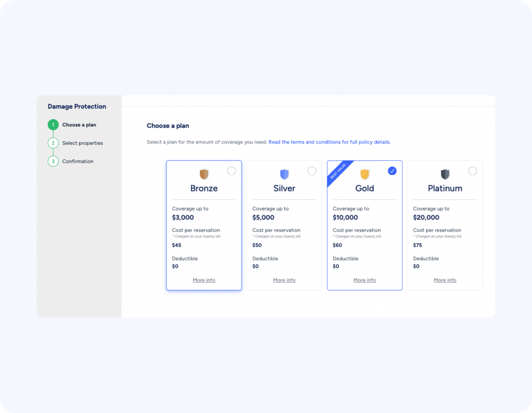Open More info for Bronze plan
This screenshot has height=413, width=532.
click(204, 280)
